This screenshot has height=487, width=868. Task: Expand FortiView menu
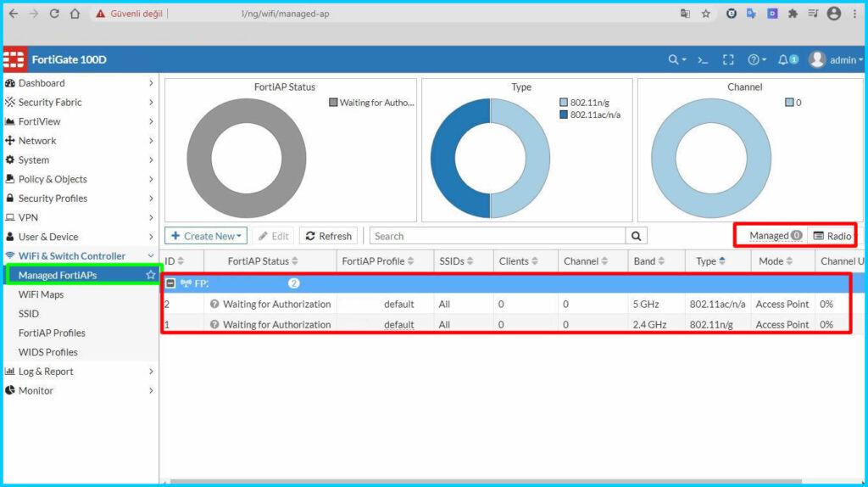(x=79, y=121)
